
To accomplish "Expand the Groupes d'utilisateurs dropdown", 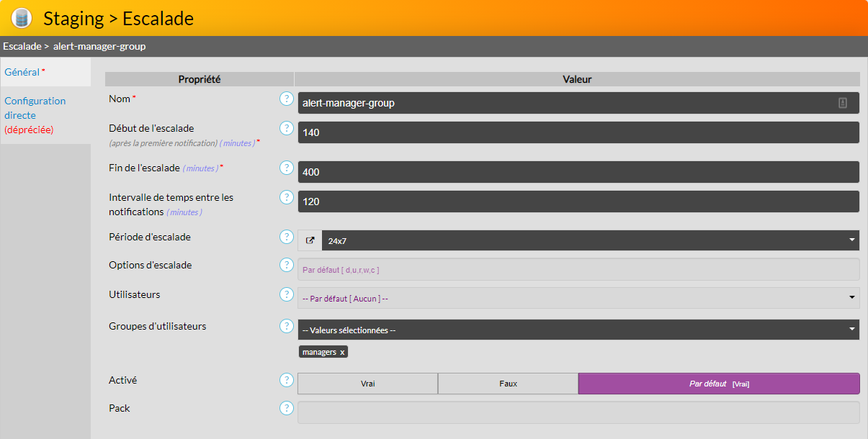I will tap(578, 330).
